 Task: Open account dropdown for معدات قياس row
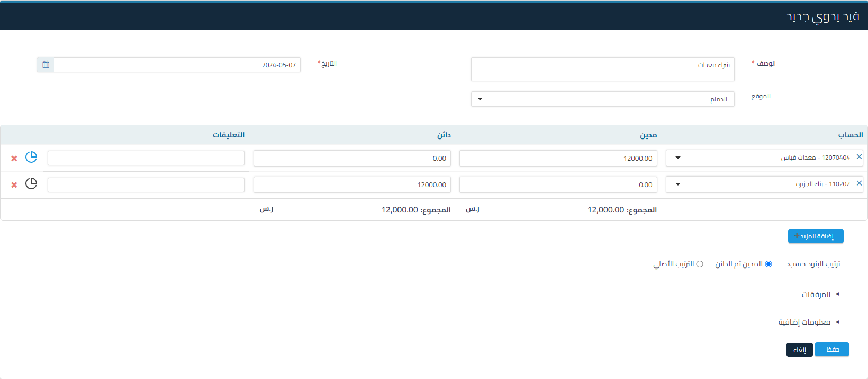click(x=678, y=158)
